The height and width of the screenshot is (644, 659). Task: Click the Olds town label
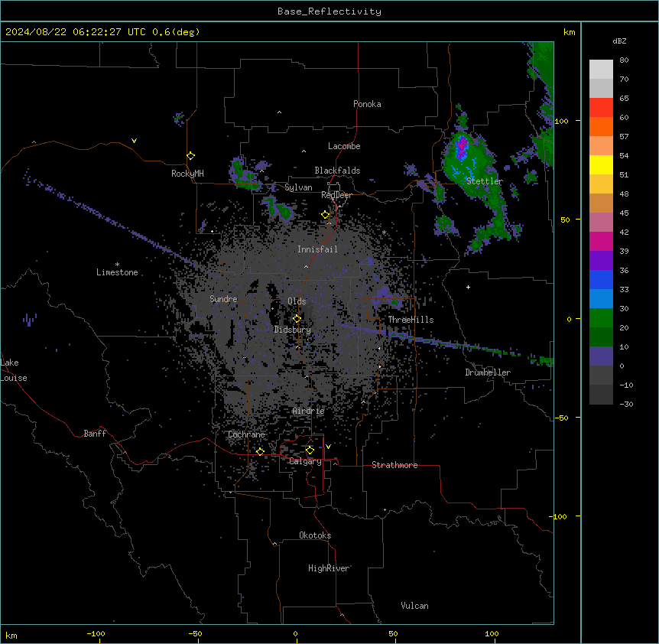click(297, 301)
